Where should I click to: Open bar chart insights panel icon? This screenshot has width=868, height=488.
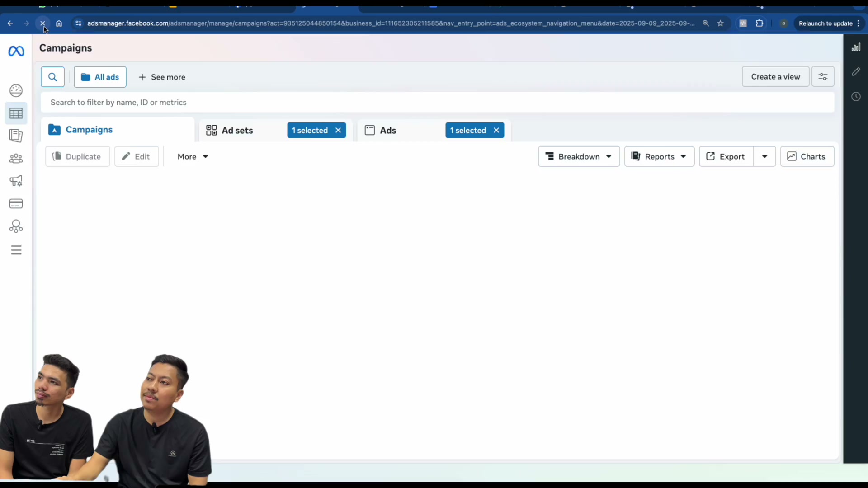856,47
